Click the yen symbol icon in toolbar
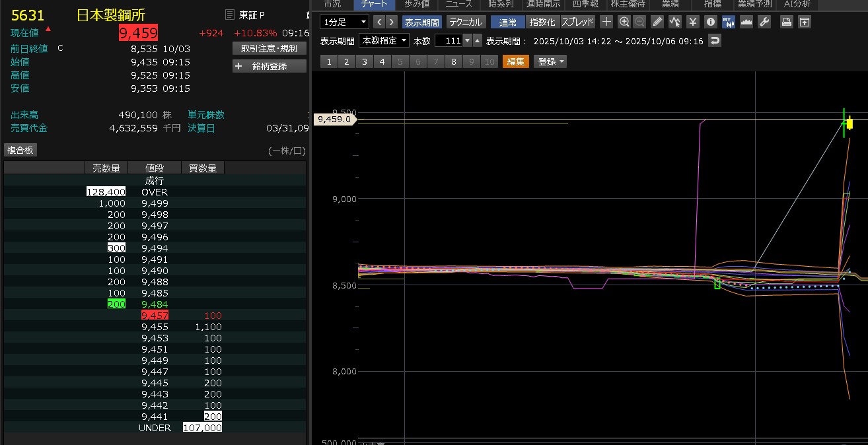This screenshot has width=868, height=445. point(693,22)
